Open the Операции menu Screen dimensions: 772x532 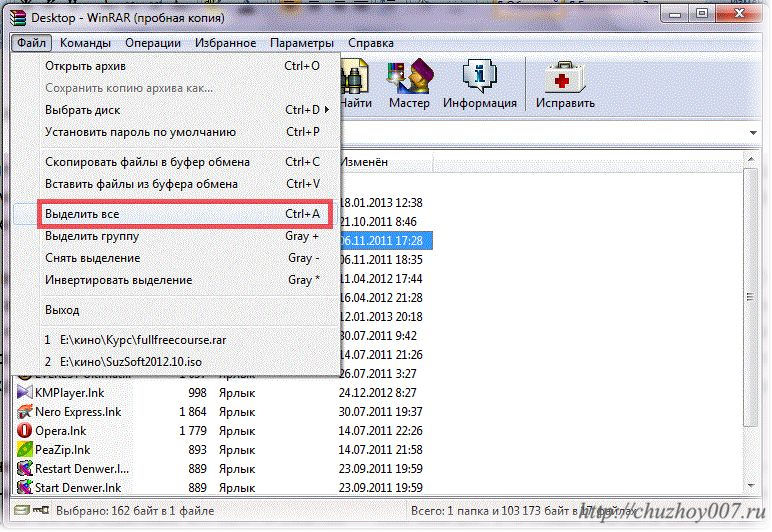[153, 43]
